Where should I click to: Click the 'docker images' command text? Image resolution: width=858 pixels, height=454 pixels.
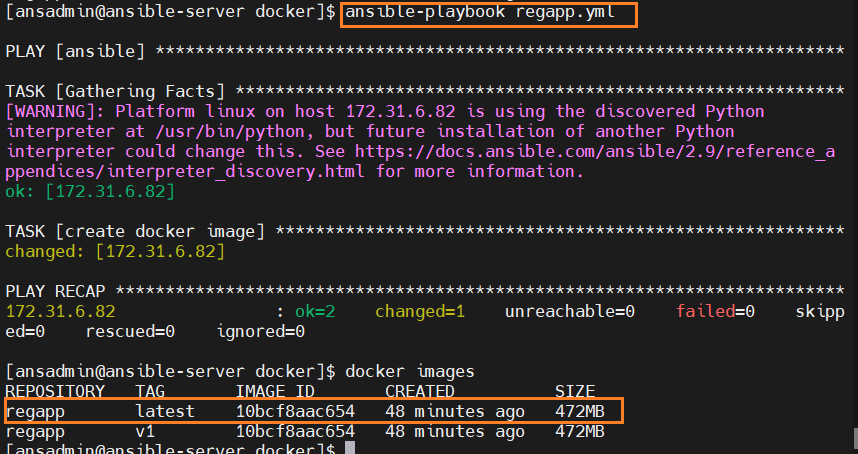[410, 371]
